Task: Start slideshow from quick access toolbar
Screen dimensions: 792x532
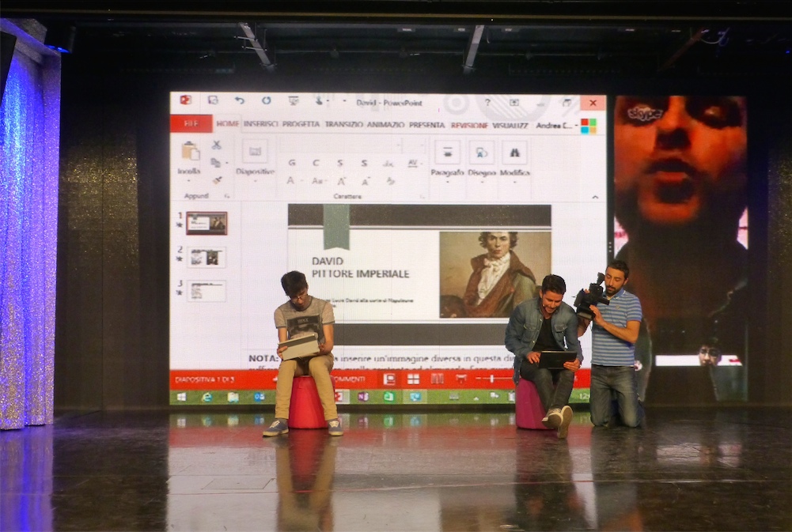Action: coord(293,100)
